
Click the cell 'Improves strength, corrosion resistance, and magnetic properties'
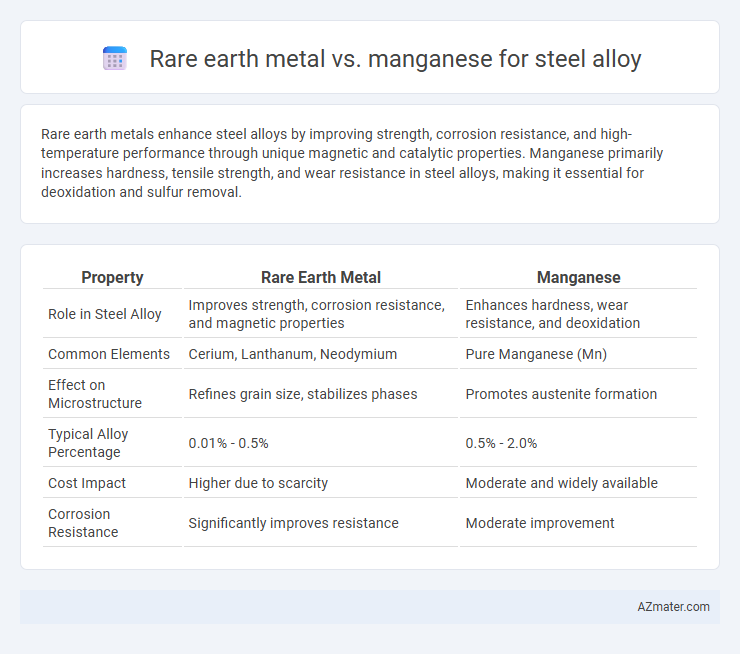click(x=317, y=314)
